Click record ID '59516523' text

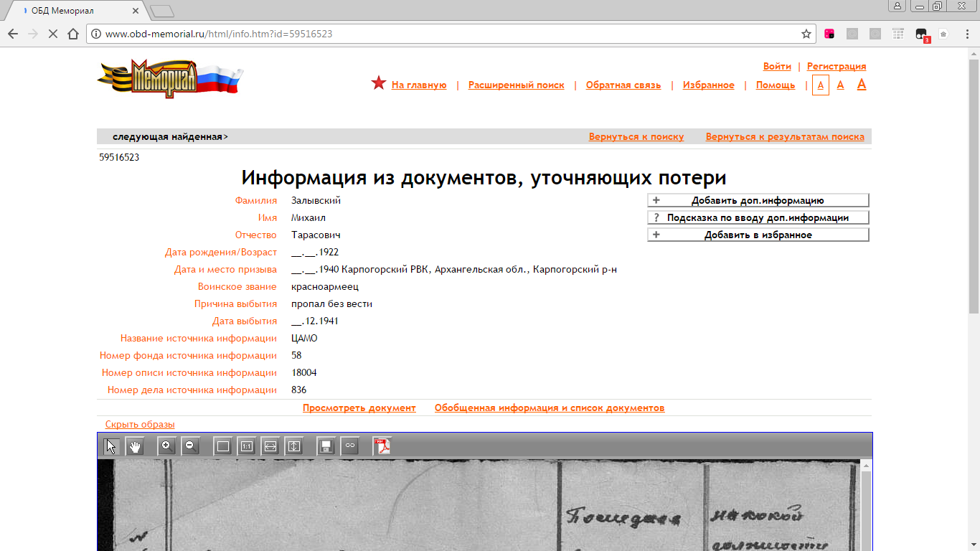[x=119, y=157]
